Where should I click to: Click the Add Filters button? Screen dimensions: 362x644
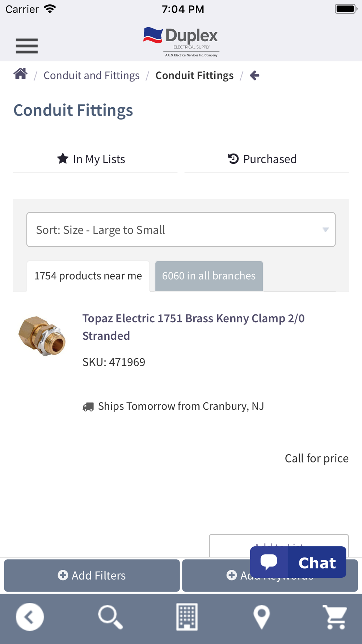(92, 576)
